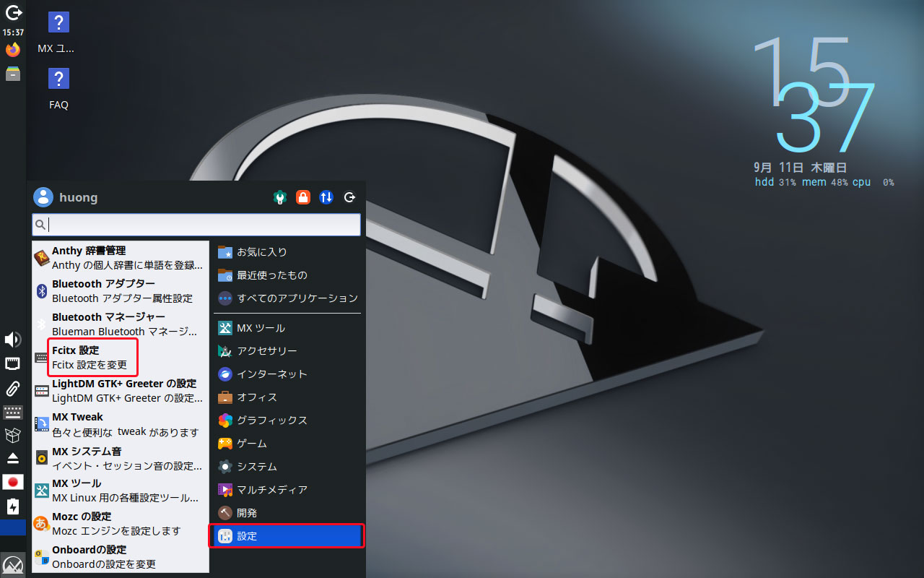Select the グラフィックス category
Viewport: 924px width, 578px height.
(x=287, y=420)
